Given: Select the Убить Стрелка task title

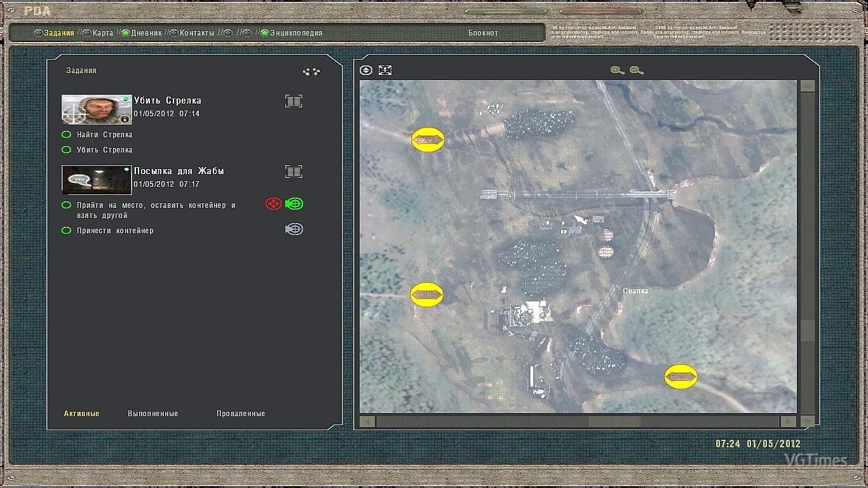Looking at the screenshot, I should [x=168, y=100].
